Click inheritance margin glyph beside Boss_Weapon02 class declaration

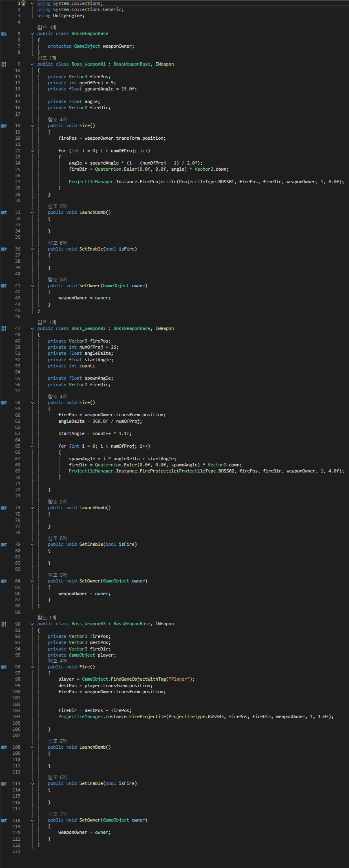(4, 329)
